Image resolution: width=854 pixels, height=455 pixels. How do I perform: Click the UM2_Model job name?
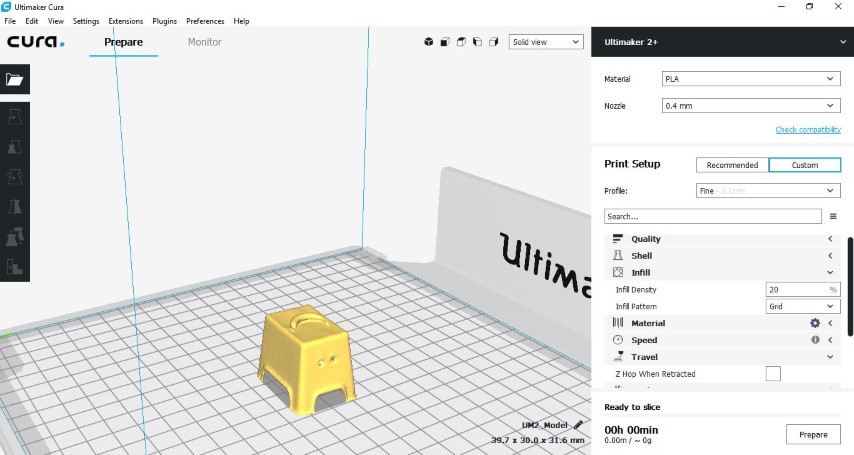[x=545, y=425]
